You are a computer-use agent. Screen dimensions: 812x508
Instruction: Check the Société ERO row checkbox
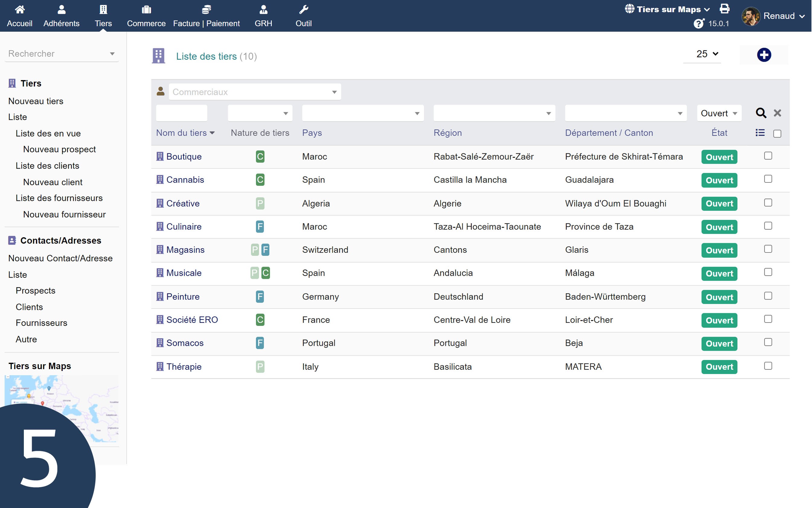(x=768, y=319)
